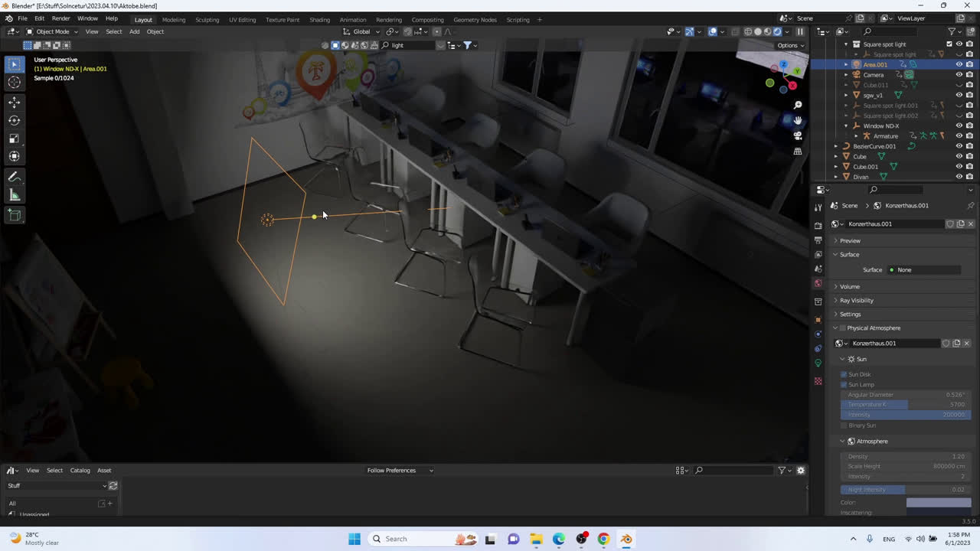Activate the Rotate tool
The image size is (980, 551).
point(14,120)
